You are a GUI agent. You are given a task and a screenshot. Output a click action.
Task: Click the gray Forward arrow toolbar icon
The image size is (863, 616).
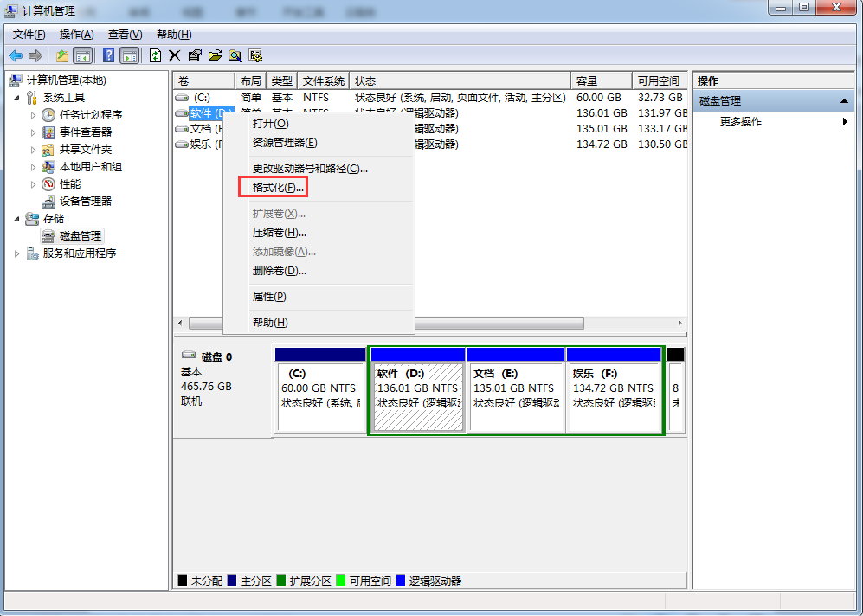35,55
